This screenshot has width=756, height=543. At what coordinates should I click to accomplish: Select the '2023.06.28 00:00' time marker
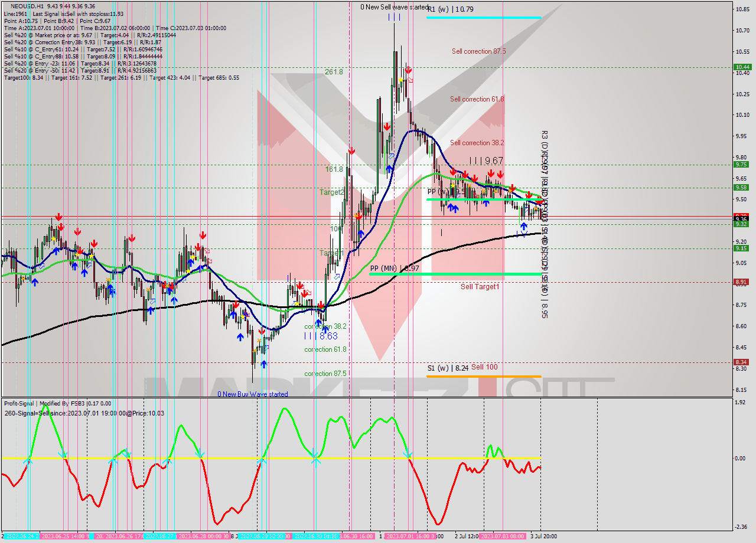203,536
